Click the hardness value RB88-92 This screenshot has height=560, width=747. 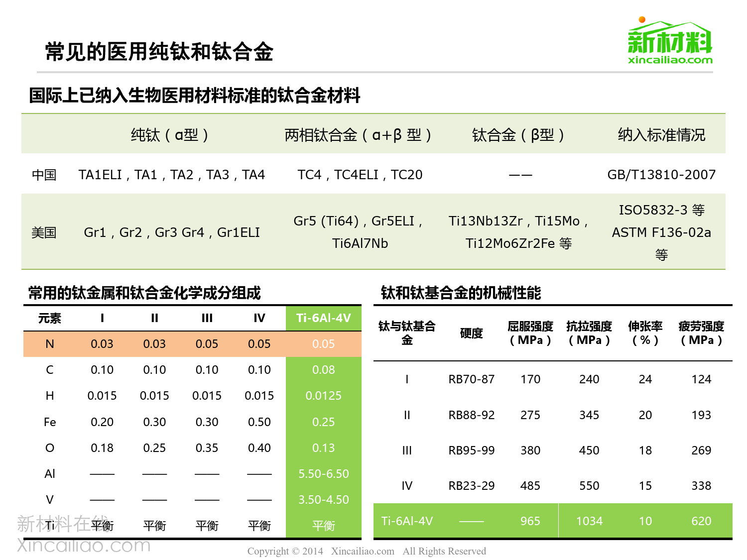tap(472, 415)
